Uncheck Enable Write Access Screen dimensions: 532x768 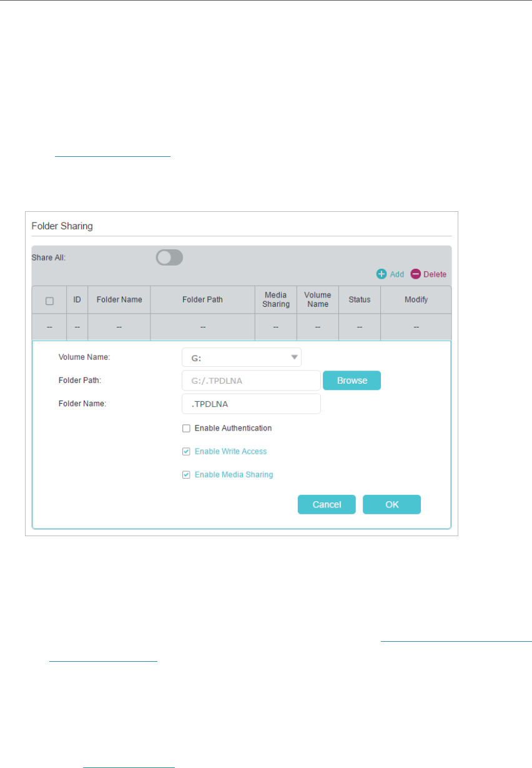pos(186,452)
